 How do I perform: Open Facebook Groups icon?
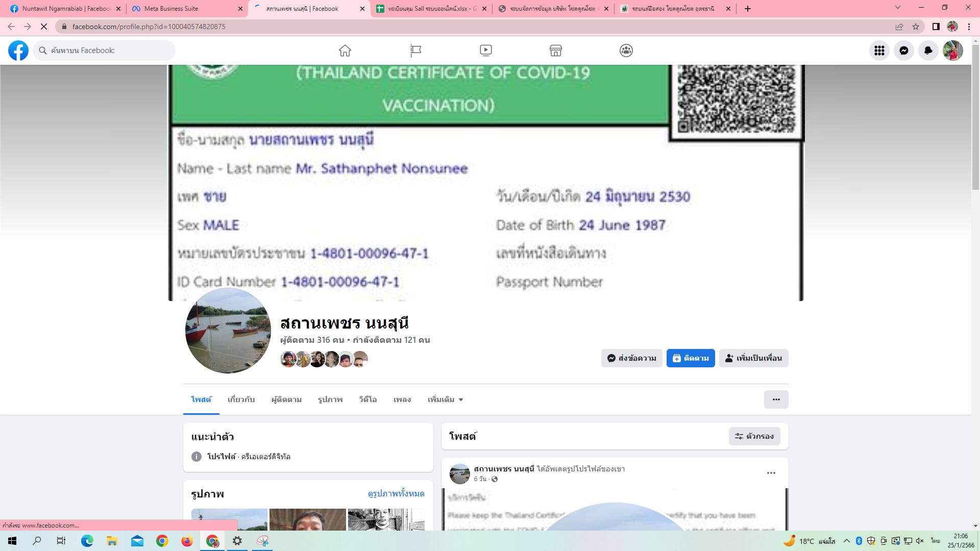tap(626, 51)
